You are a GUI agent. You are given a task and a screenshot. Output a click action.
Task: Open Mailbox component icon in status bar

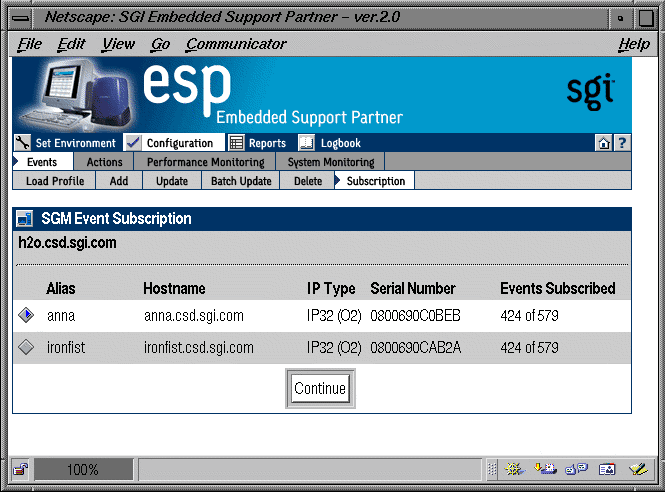[x=545, y=469]
